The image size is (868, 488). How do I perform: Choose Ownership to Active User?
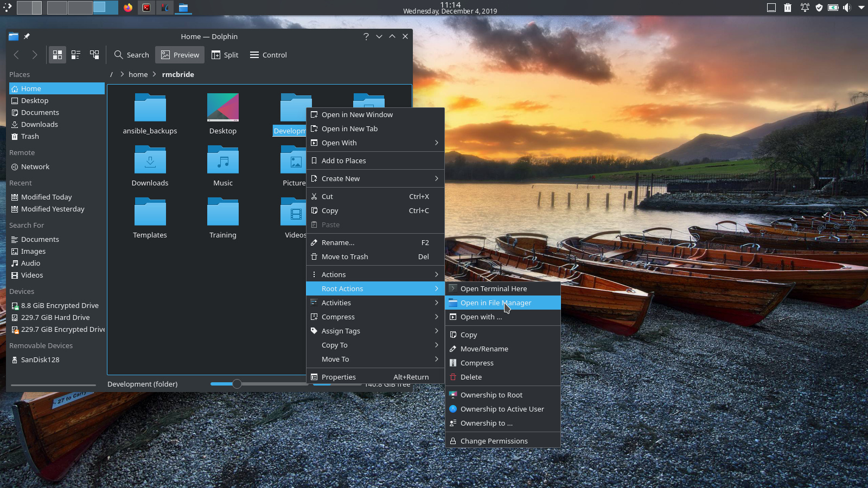503,409
